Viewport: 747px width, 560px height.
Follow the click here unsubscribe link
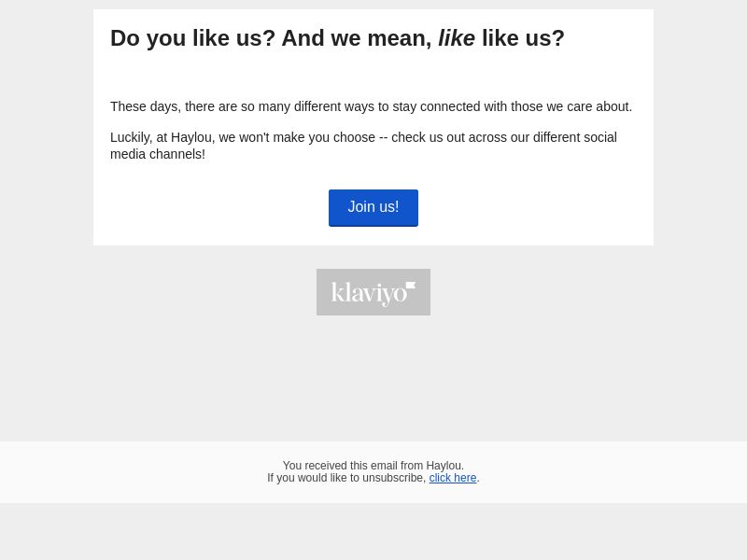coord(453,478)
